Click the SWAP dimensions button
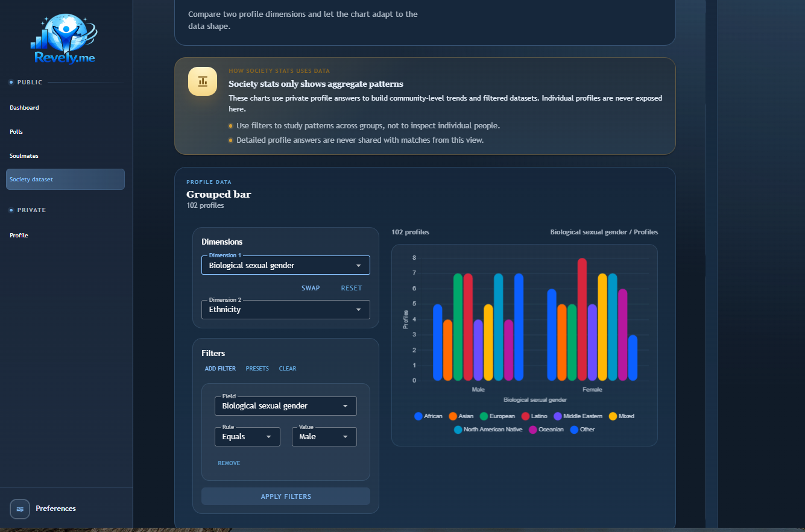 [311, 288]
